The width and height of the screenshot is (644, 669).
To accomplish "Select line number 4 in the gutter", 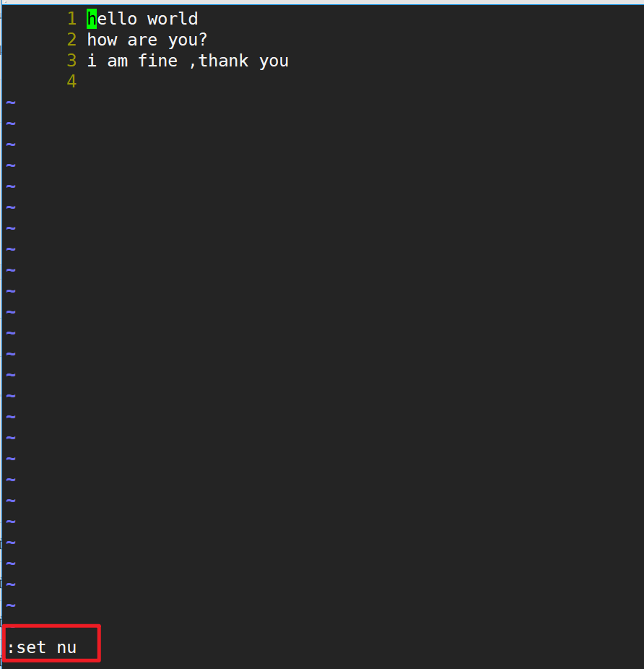I will 71,82.
